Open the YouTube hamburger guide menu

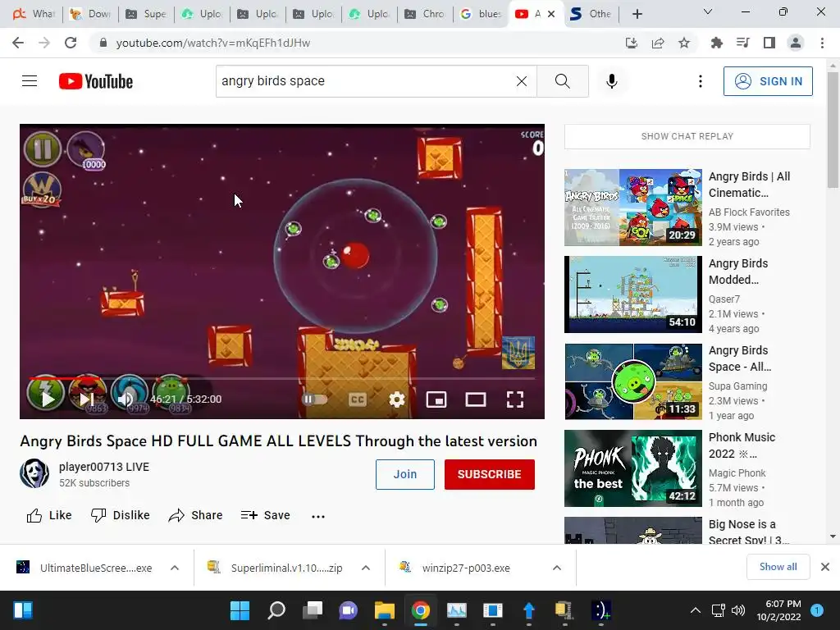click(30, 81)
